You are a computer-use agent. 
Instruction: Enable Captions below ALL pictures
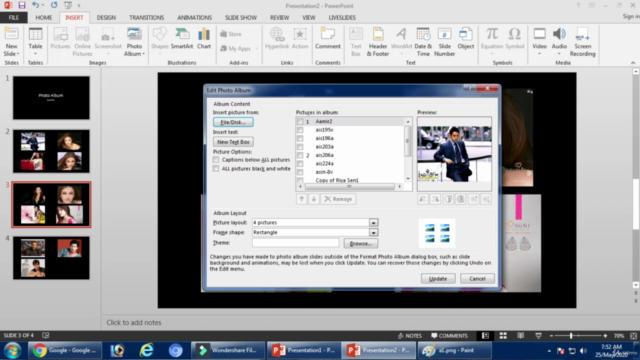point(216,160)
